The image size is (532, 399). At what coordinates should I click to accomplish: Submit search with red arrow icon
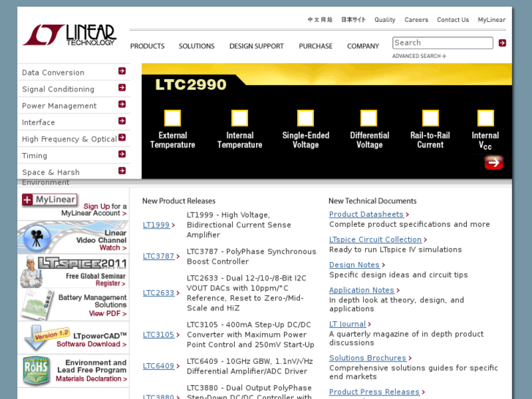coord(502,43)
